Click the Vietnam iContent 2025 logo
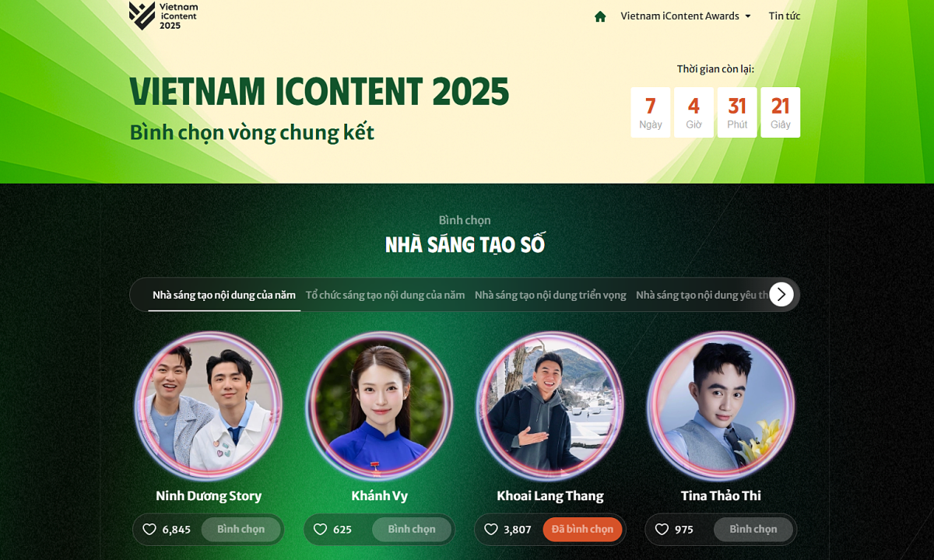The image size is (934, 560). coord(163,16)
